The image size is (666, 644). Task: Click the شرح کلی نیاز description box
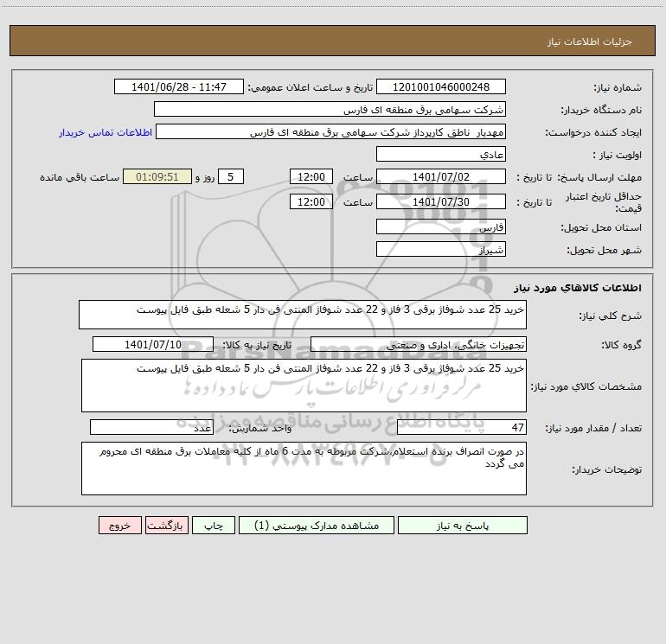point(303,315)
